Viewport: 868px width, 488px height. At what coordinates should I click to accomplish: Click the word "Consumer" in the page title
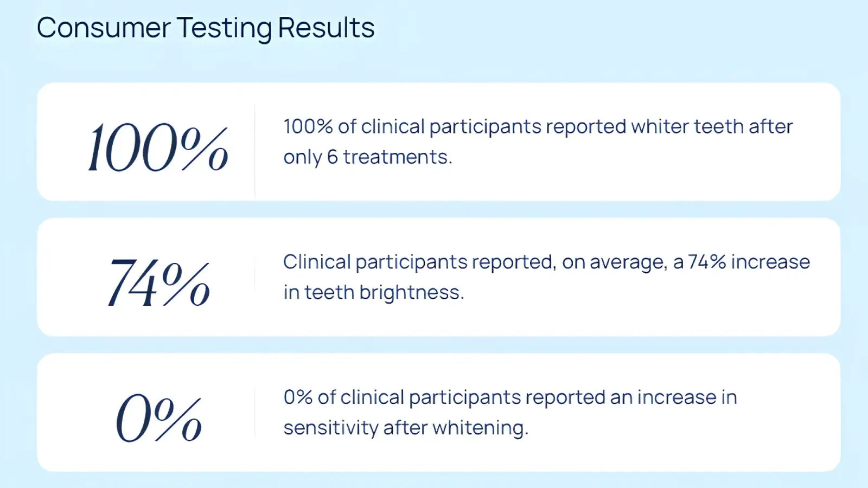pyautogui.click(x=104, y=28)
